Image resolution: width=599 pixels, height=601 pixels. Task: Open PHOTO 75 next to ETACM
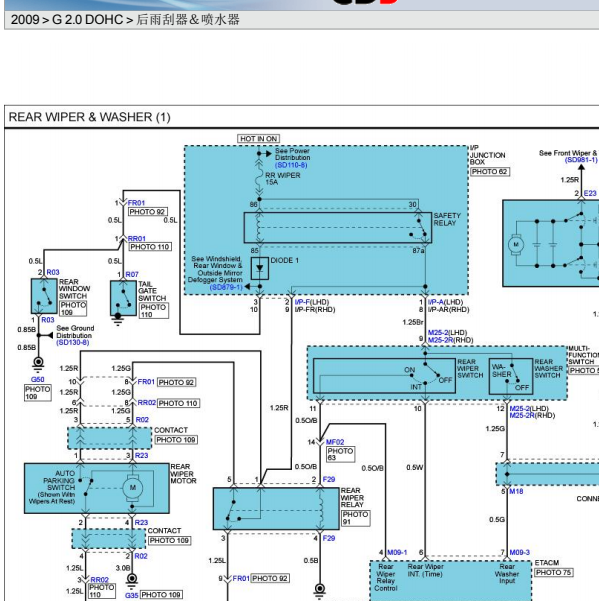(553, 572)
